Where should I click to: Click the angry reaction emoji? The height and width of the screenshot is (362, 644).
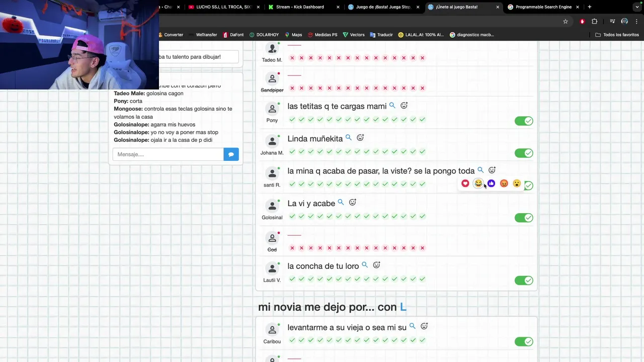(504, 184)
